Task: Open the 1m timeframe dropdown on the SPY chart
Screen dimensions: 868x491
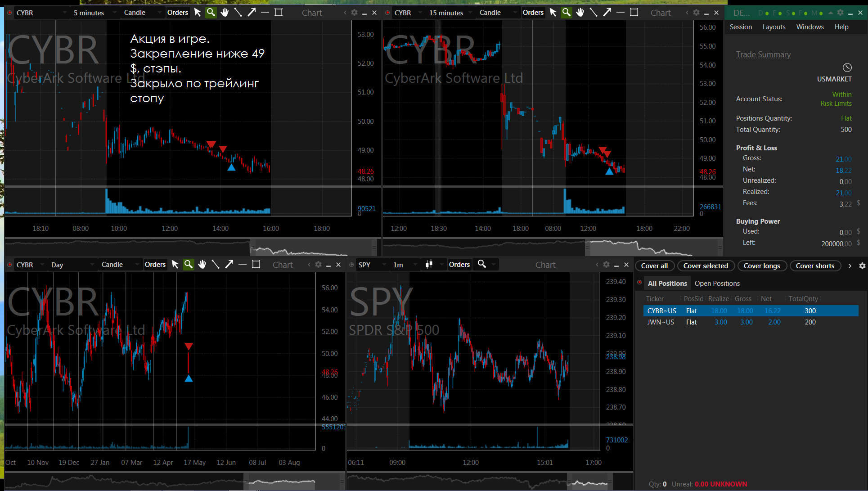Action: [x=405, y=265]
